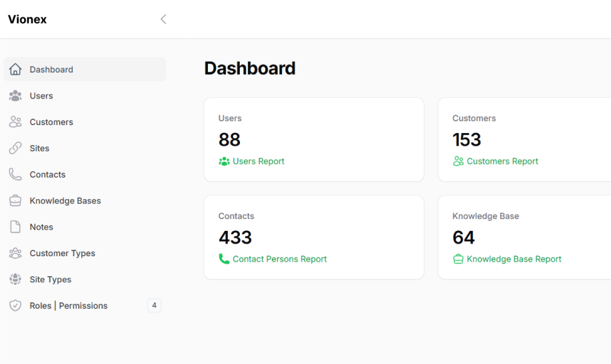Click the Dashboard home icon in sidebar
The width and height of the screenshot is (611, 364).
coord(15,69)
